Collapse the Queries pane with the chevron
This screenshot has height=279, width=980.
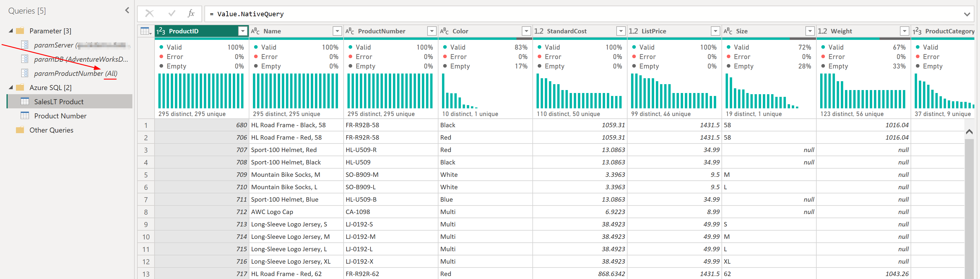point(127,10)
